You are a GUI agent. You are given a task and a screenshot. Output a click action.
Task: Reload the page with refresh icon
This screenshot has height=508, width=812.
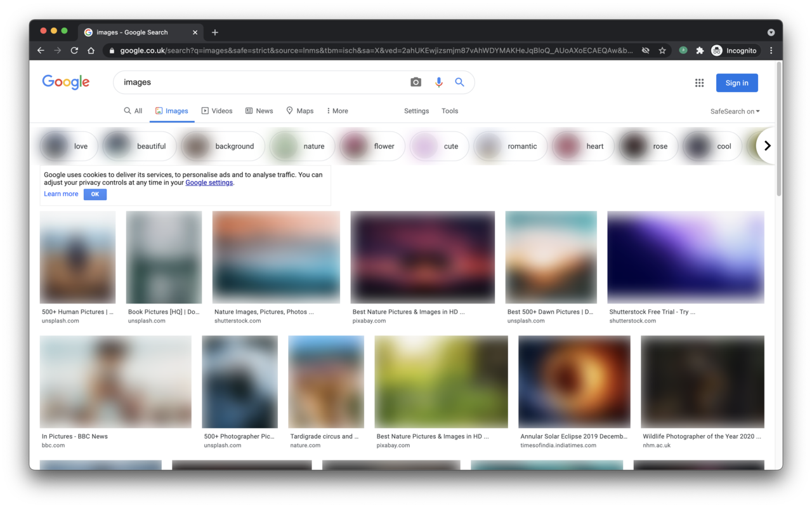point(74,50)
